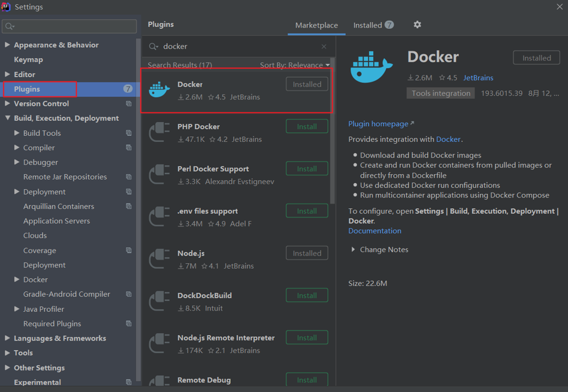
Task: Open the plugins gear settings icon
Action: pos(417,25)
